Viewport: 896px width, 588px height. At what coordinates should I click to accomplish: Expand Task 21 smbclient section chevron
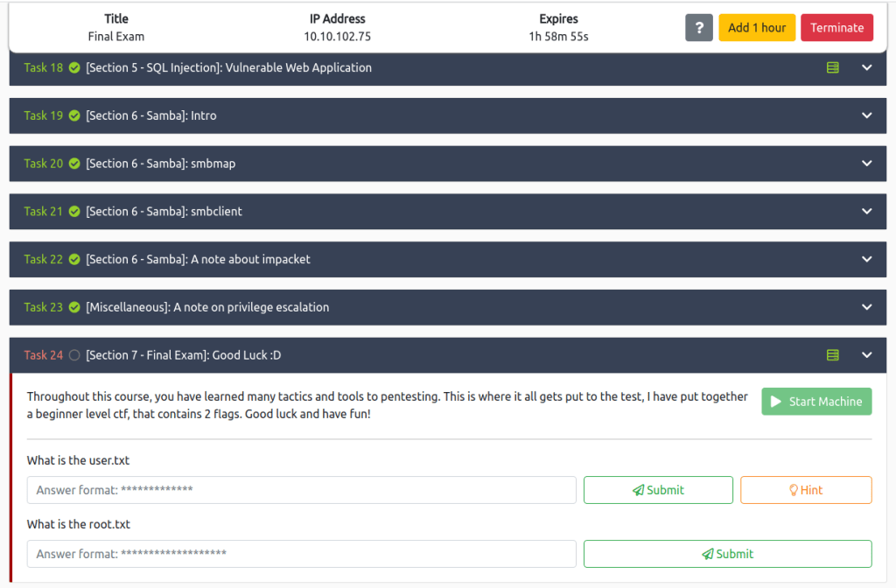[866, 212]
